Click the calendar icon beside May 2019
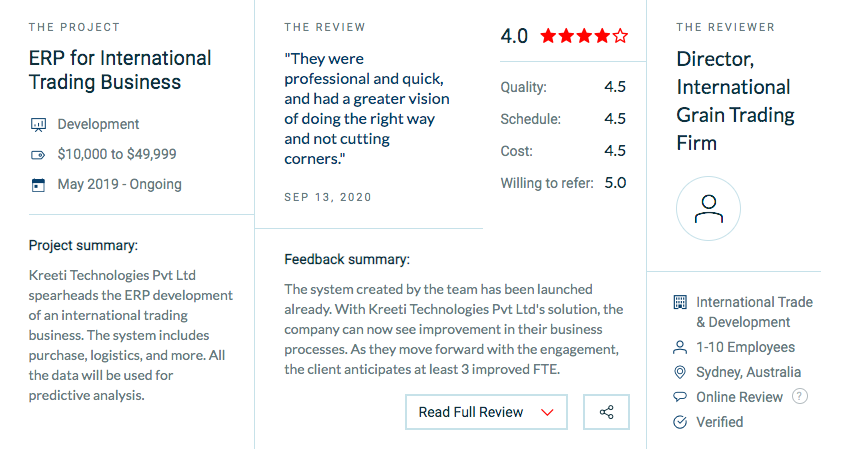848x449 pixels. pos(38,185)
